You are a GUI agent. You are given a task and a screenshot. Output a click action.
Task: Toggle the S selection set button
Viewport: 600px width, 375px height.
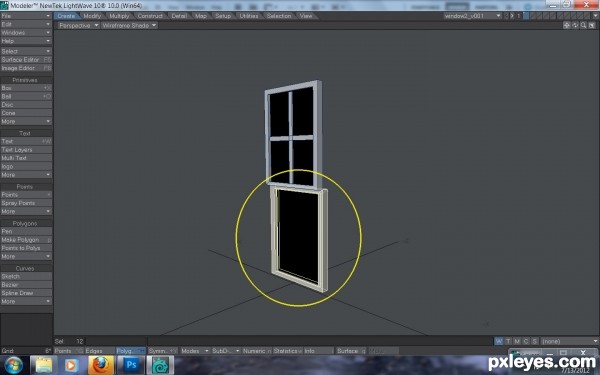coord(535,341)
